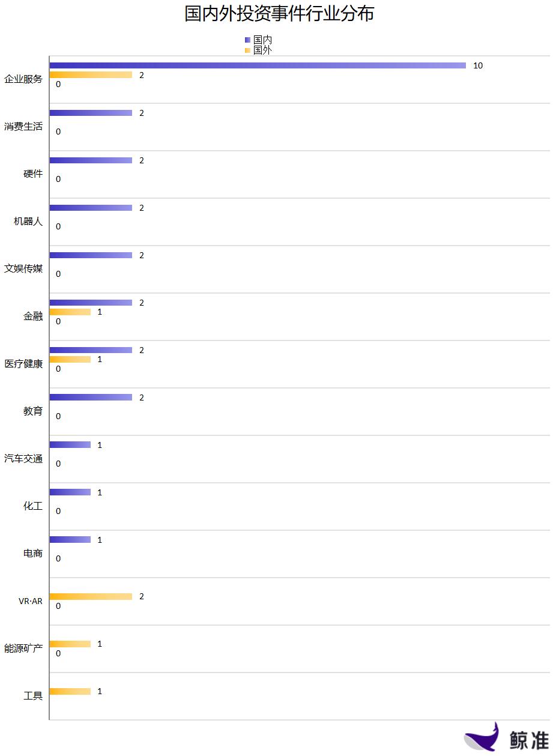Click the 医疗健康 axis label

pyautogui.click(x=23, y=364)
